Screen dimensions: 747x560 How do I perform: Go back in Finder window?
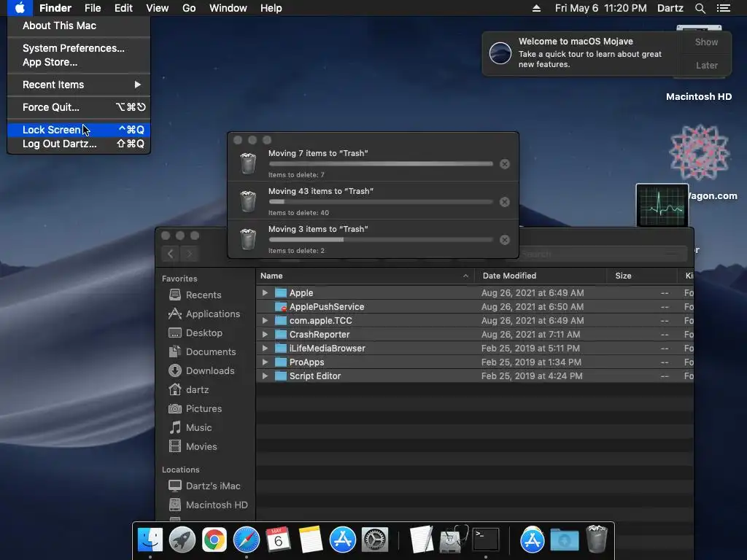point(171,254)
